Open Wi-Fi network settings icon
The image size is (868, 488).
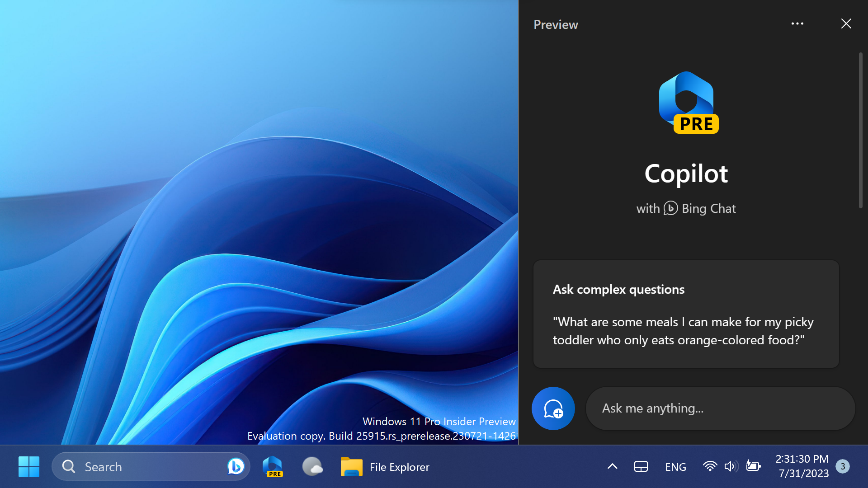pos(710,466)
